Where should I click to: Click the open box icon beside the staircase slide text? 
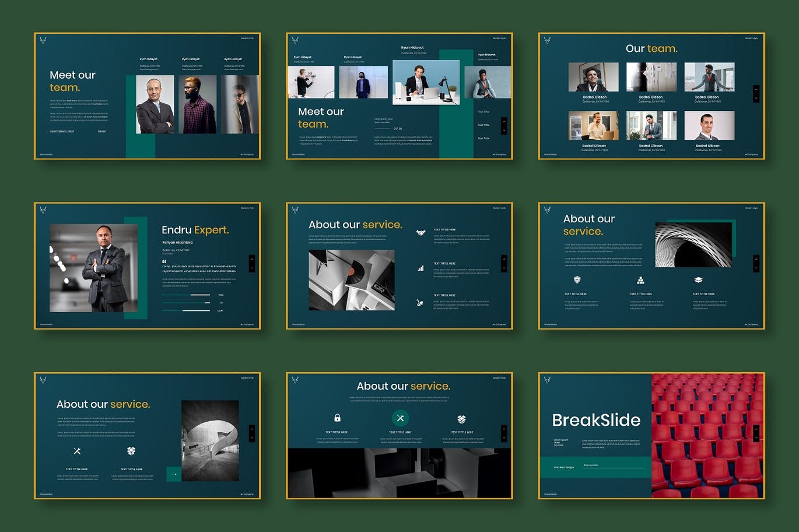click(x=131, y=451)
